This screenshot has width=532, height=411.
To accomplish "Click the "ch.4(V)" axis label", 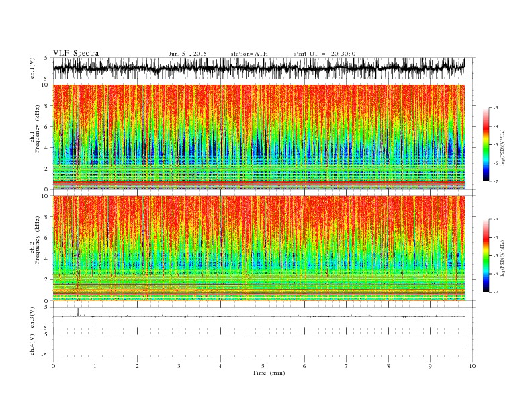I will pyautogui.click(x=32, y=345).
